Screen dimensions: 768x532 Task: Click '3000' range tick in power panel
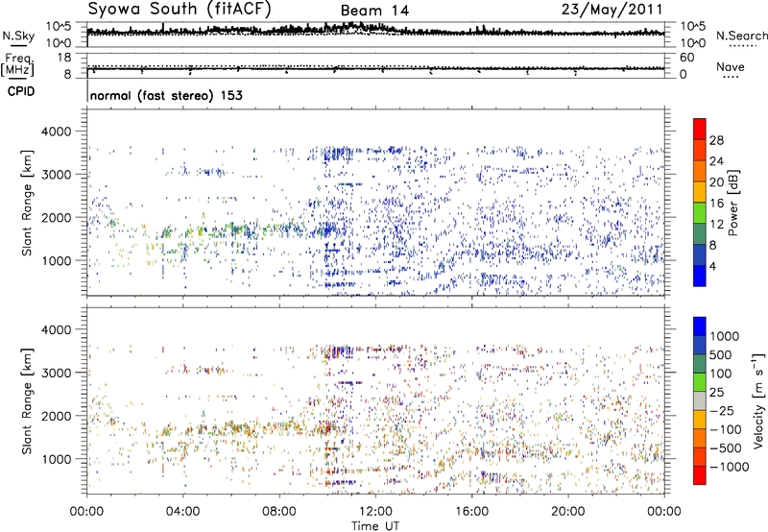click(x=56, y=175)
